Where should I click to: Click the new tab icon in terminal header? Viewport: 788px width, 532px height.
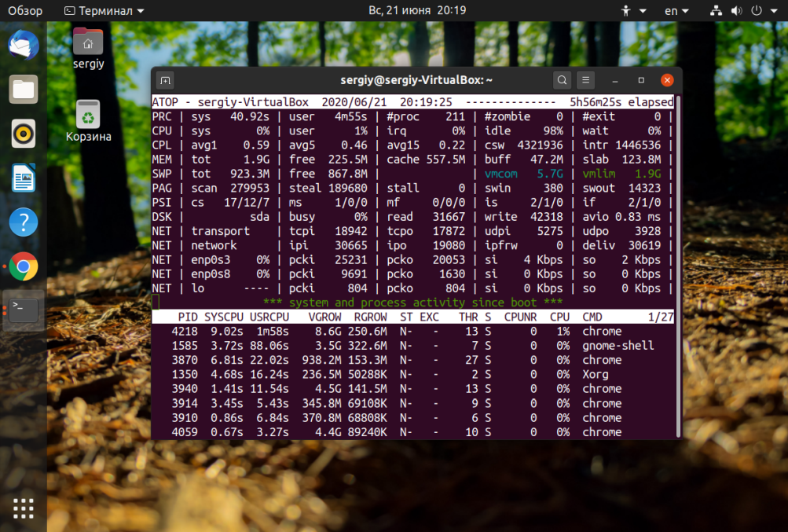pos(165,80)
